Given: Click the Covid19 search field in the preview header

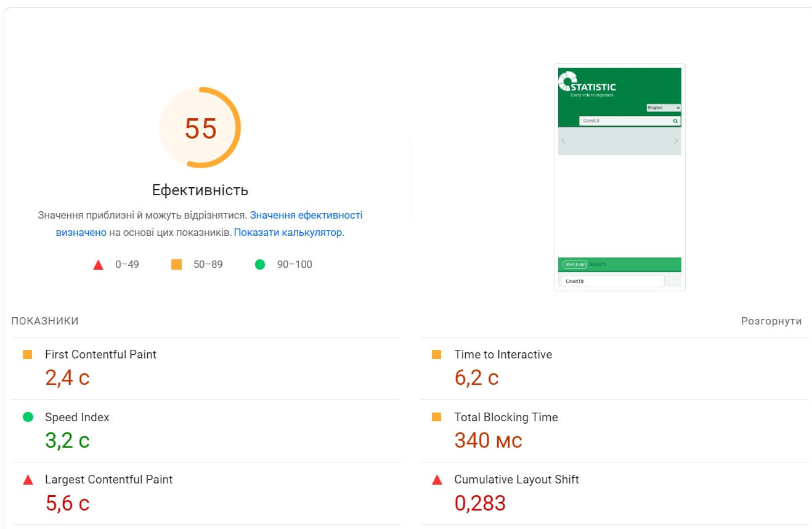Looking at the screenshot, I should (625, 121).
